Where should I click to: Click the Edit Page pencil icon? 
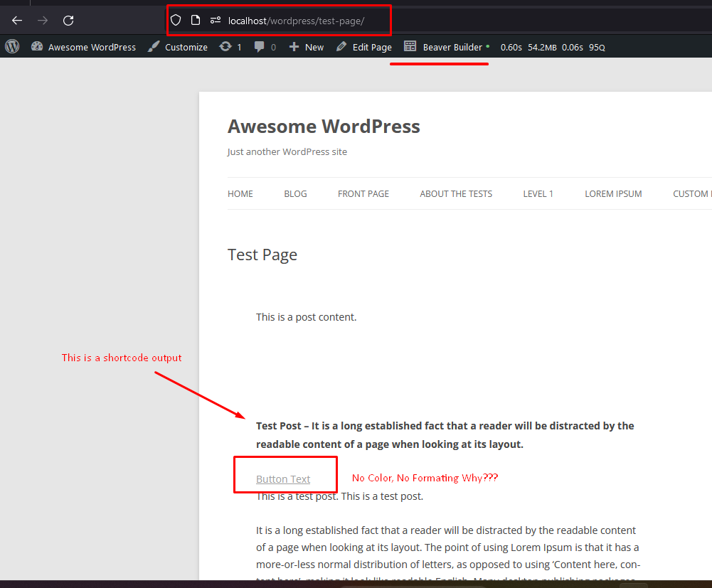(x=341, y=46)
